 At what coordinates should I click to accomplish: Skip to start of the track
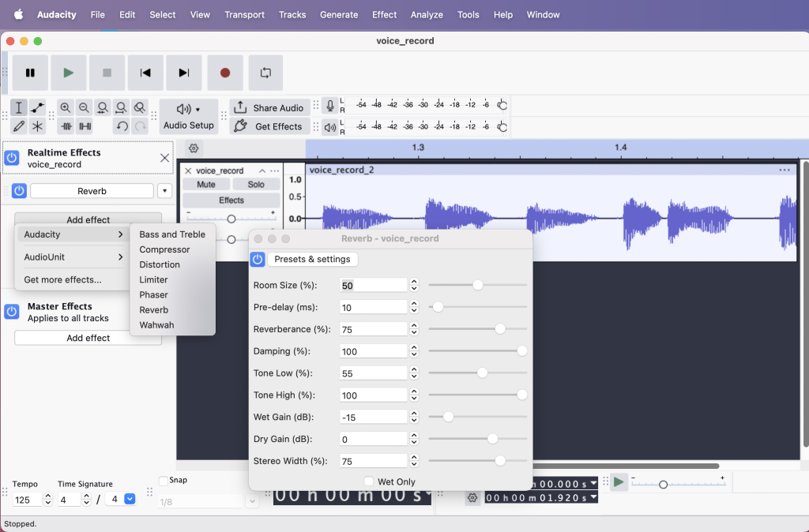pyautogui.click(x=145, y=73)
